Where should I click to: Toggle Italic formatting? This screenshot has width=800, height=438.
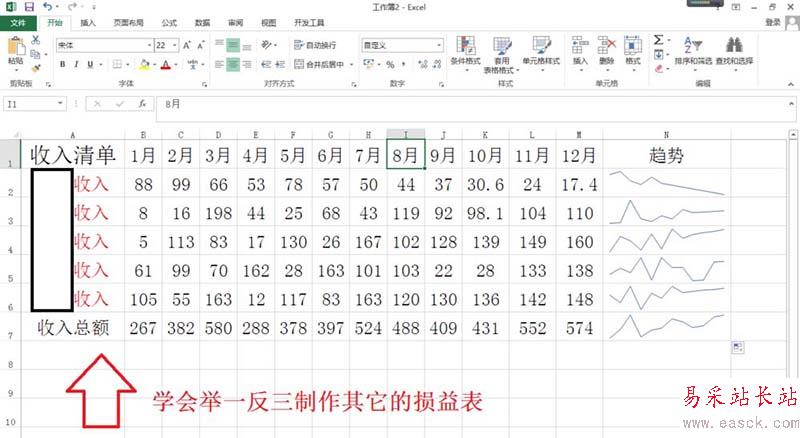pos(77,64)
